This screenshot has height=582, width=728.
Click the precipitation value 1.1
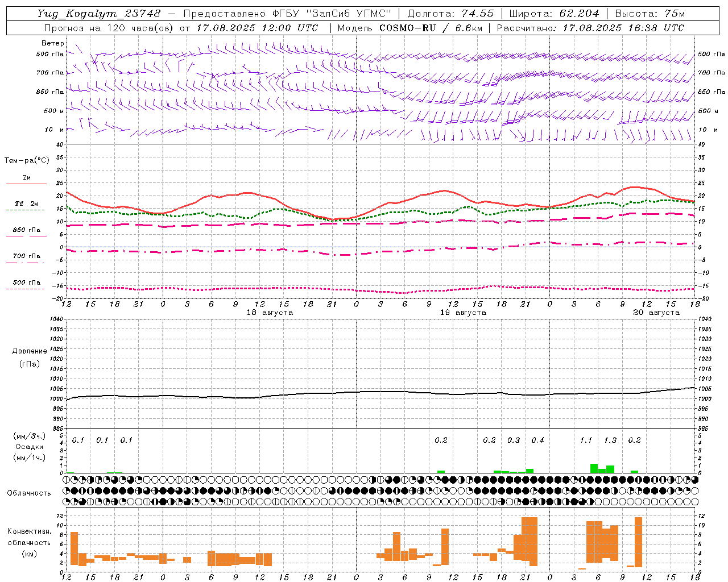(x=586, y=440)
